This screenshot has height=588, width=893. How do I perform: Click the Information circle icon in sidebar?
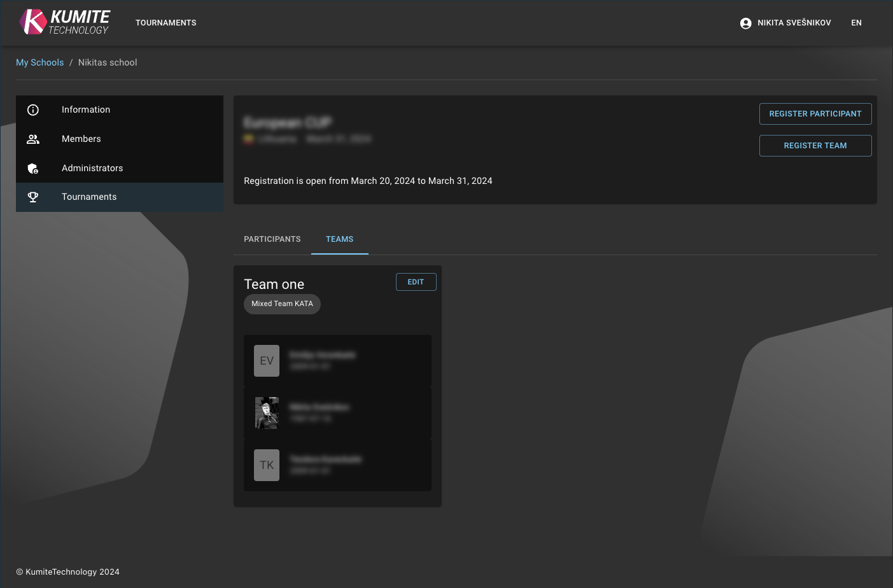coord(33,110)
